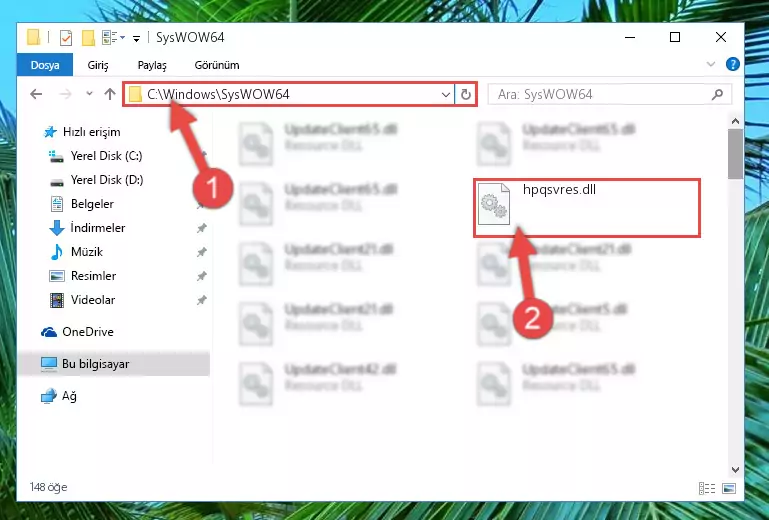Open Resimler in the sidebar

pos(93,276)
